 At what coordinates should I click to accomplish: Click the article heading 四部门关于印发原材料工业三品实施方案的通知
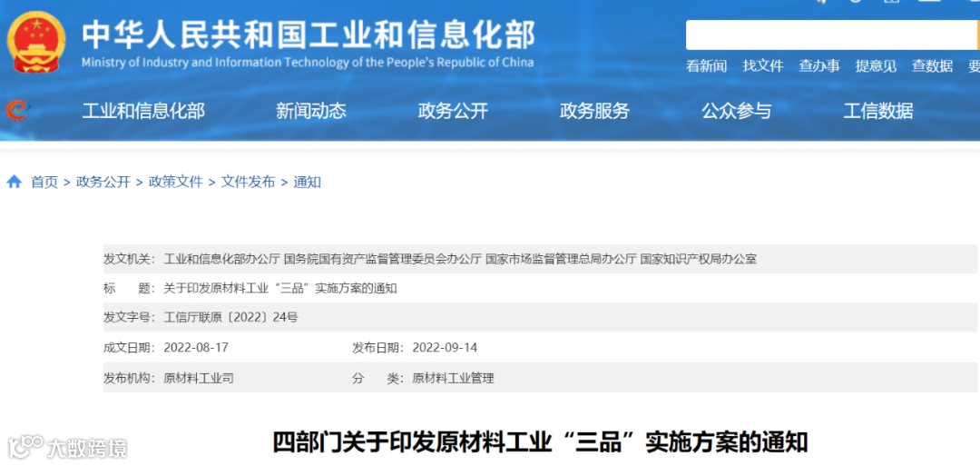pyautogui.click(x=540, y=442)
